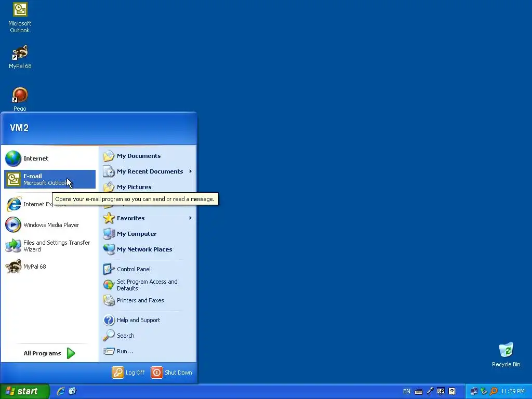Click the language bar tools icon

coord(441,392)
